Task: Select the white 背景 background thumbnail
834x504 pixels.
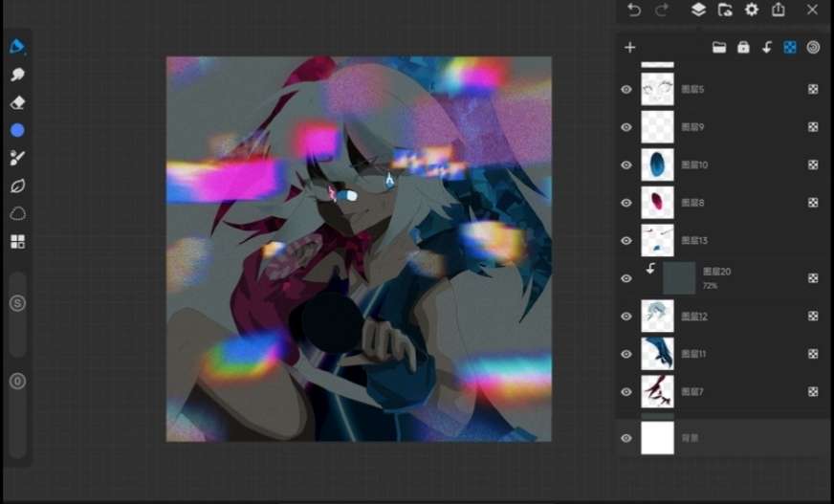Action: 657,438
